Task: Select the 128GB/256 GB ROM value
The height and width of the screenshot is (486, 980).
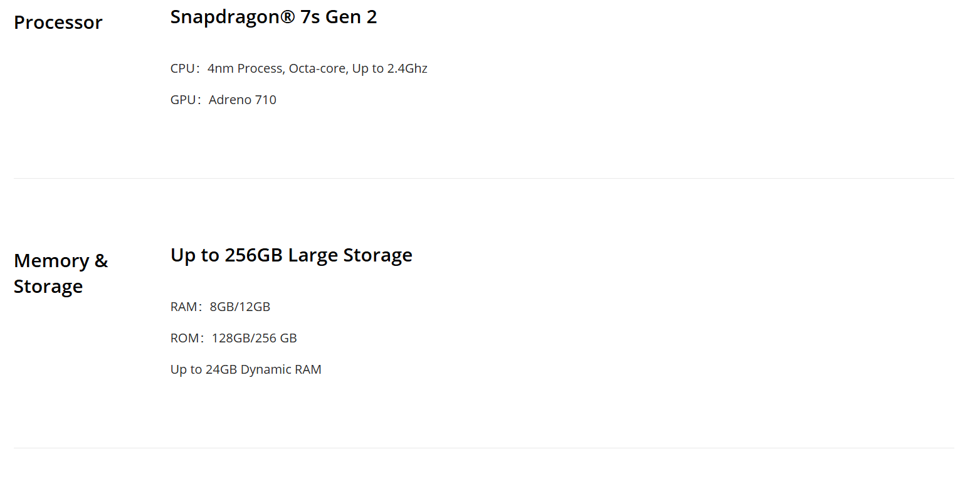Action: tap(255, 338)
